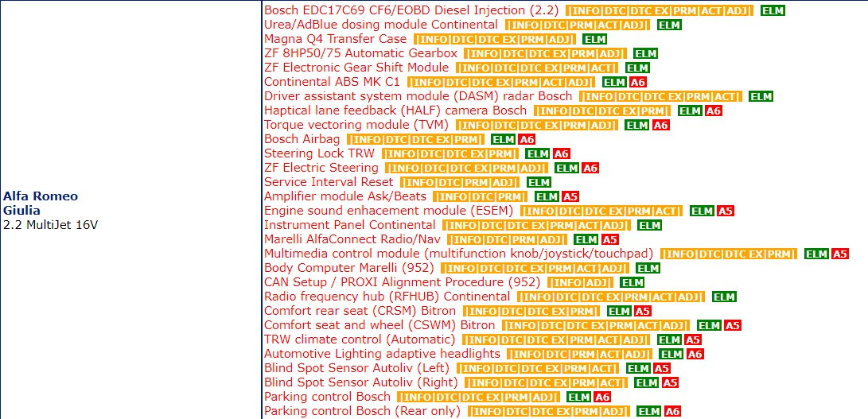Image resolution: width=868 pixels, height=419 pixels.
Task: Click ZF Electronic Gear Shift Module
Action: [356, 68]
